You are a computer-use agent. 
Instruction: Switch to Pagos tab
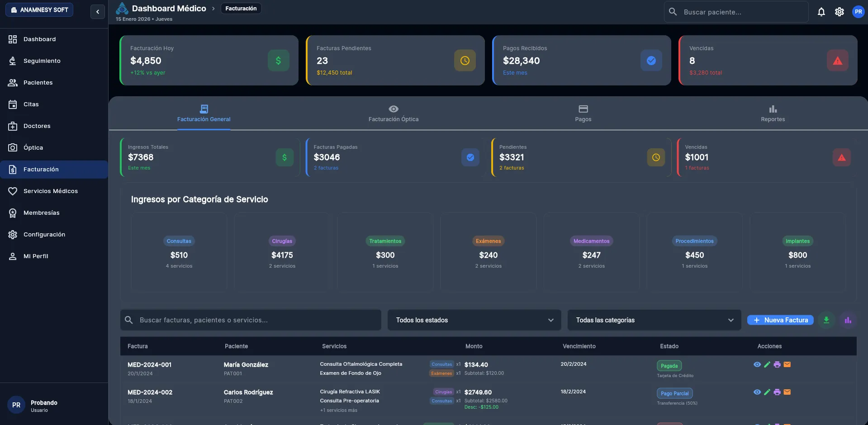coord(583,113)
